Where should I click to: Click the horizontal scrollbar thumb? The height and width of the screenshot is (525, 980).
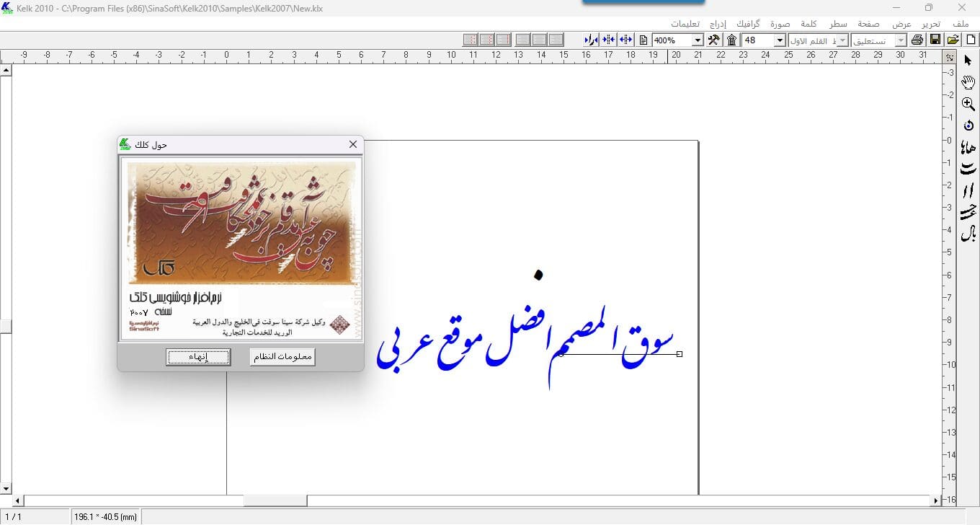[x=275, y=500]
